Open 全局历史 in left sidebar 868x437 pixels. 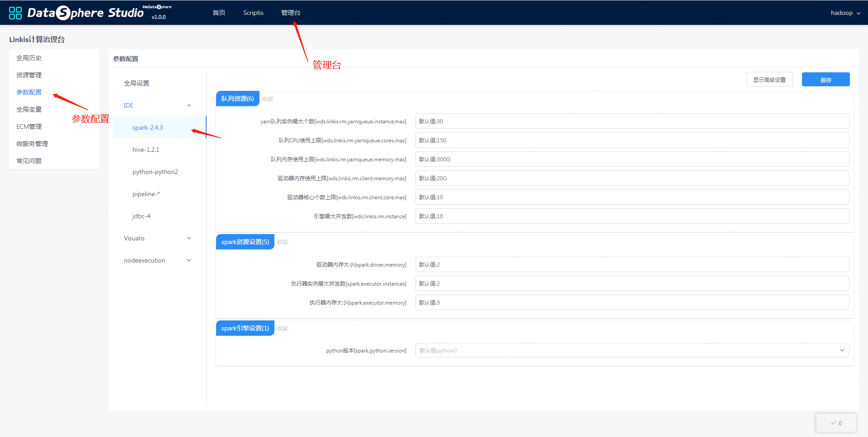click(29, 58)
